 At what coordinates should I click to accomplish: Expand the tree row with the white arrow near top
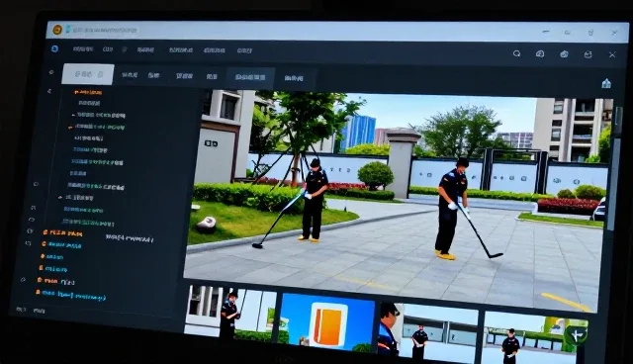tap(99, 116)
